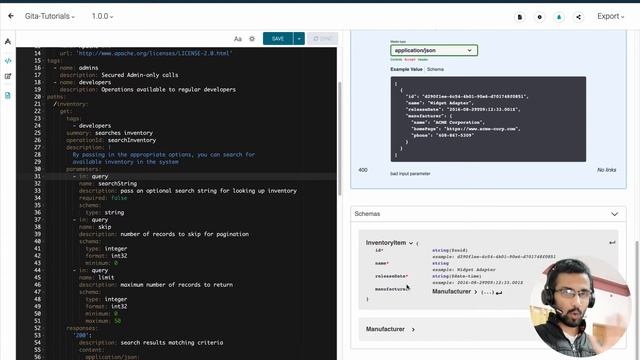Click 'limit' name on line 45
The height and width of the screenshot is (360, 640).
click(106, 278)
